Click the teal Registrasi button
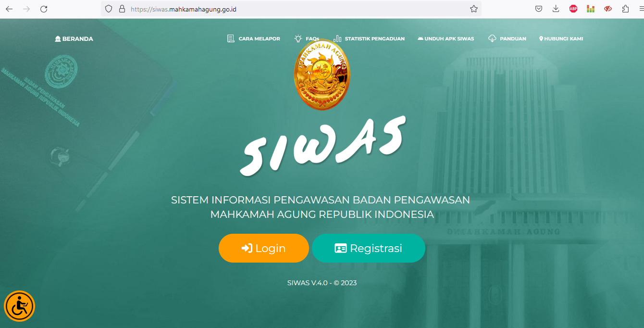The image size is (644, 328). [369, 248]
